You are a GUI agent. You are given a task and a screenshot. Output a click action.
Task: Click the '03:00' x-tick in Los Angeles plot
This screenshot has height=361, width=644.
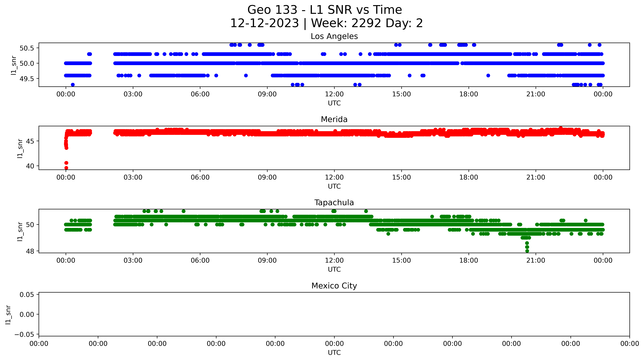pos(133,94)
